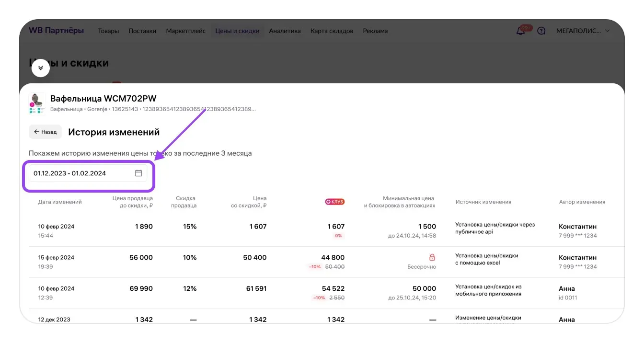Click the Автор изменения column header
The image size is (644, 343).
582,202
